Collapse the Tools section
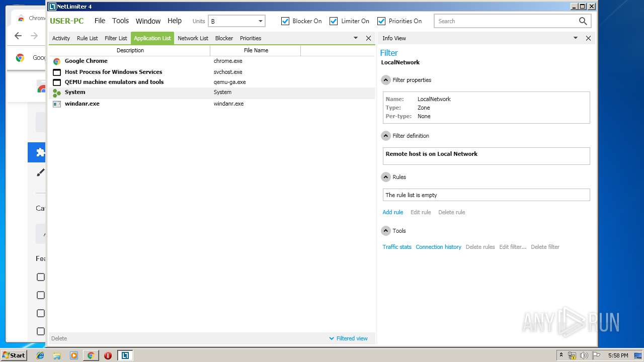 (386, 231)
